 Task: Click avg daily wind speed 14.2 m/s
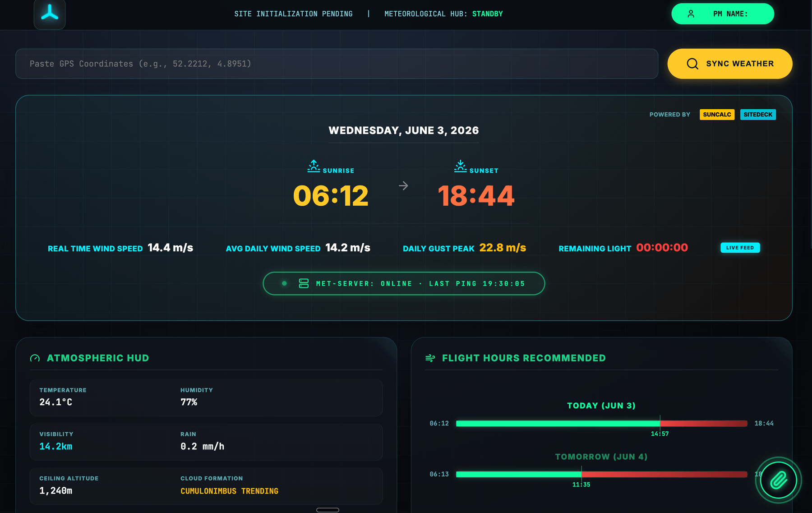[348, 248]
